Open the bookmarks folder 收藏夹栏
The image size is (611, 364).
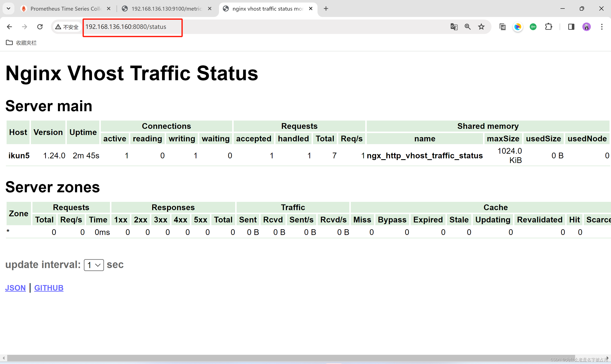(x=21, y=43)
